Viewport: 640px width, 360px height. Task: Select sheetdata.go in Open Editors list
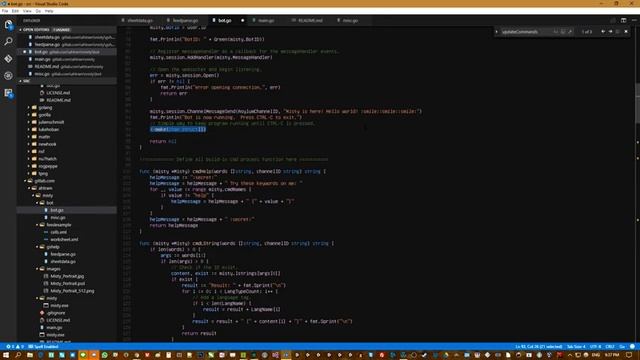tap(67, 37)
